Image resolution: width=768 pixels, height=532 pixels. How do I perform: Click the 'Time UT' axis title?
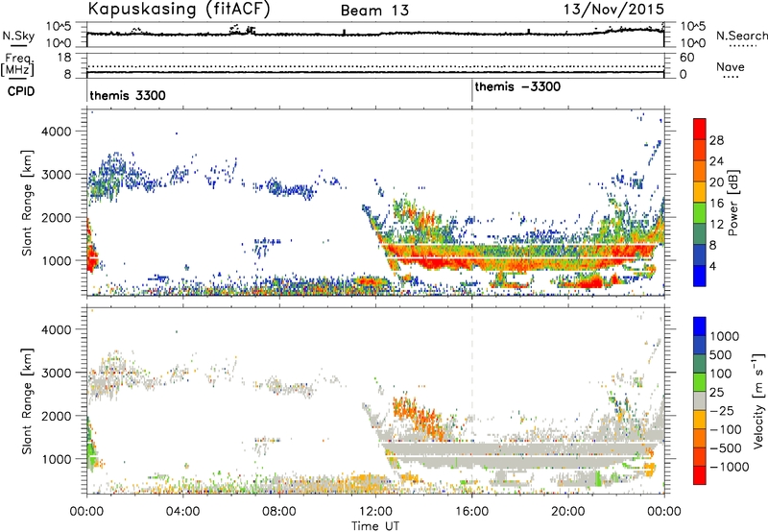[375, 526]
